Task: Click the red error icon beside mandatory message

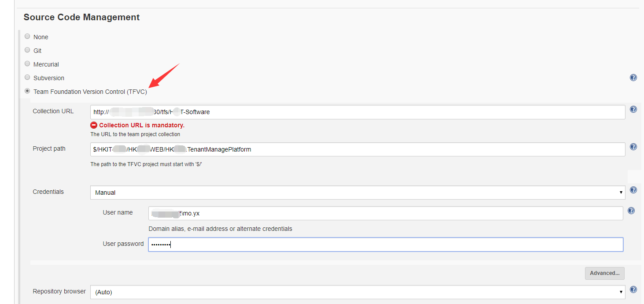Action: (94, 125)
